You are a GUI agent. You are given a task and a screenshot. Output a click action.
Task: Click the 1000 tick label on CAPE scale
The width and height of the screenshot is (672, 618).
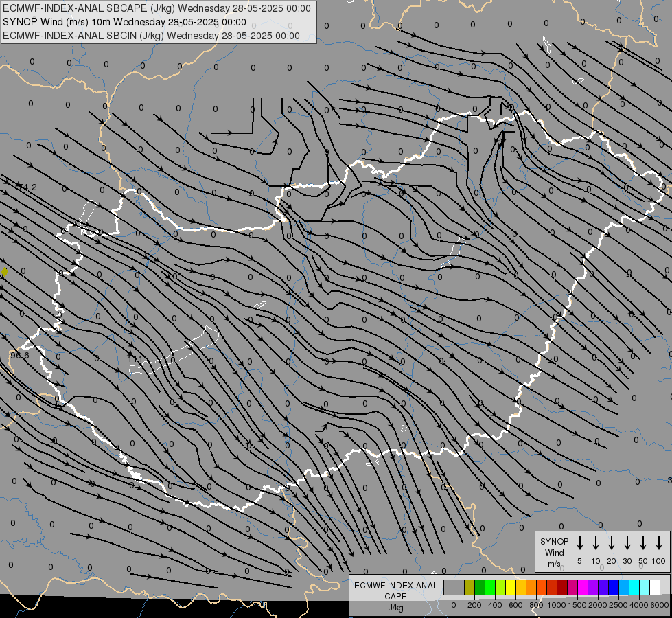tap(557, 605)
